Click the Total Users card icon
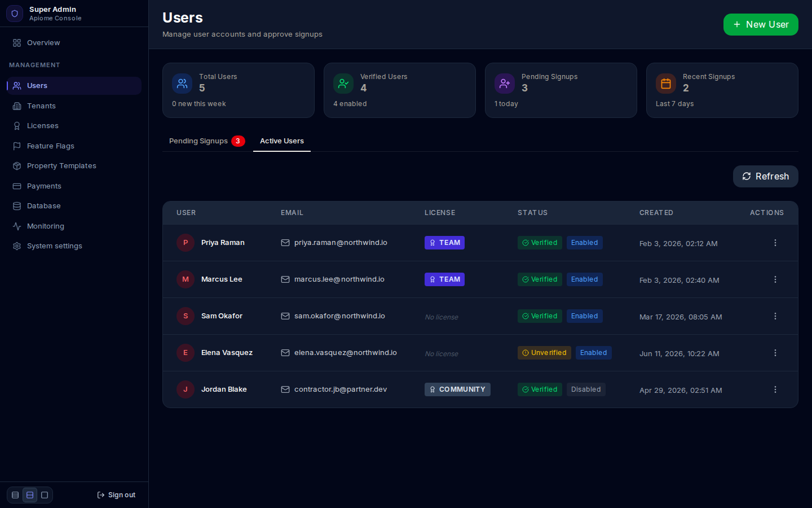The width and height of the screenshot is (812, 508). [x=182, y=84]
